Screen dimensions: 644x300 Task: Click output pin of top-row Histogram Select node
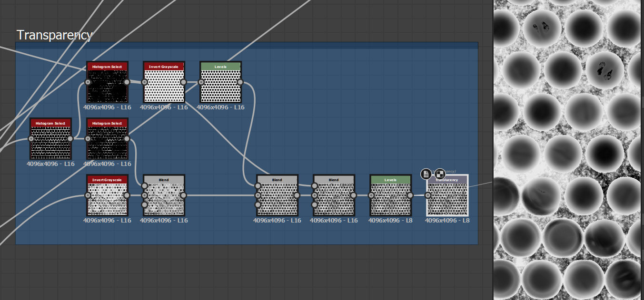click(127, 82)
